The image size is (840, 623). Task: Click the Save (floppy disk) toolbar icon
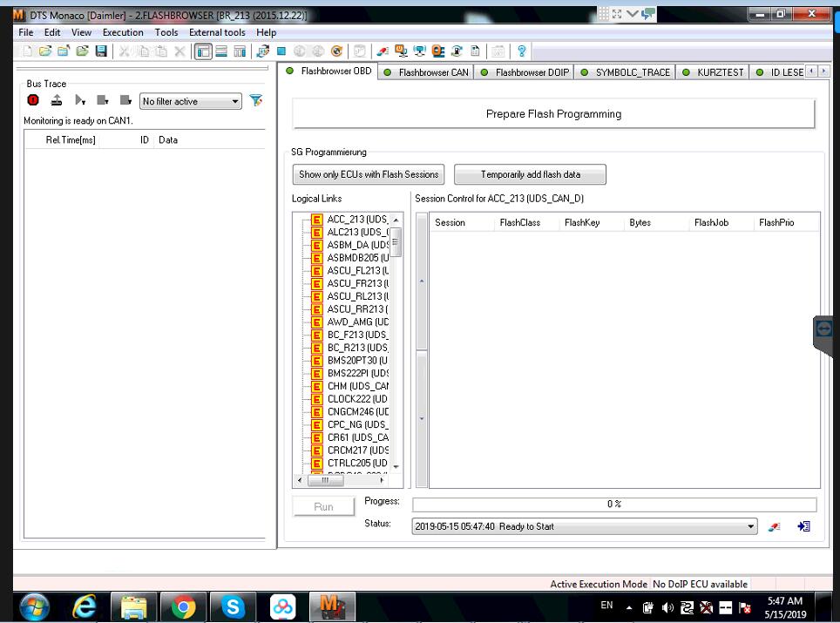point(101,51)
